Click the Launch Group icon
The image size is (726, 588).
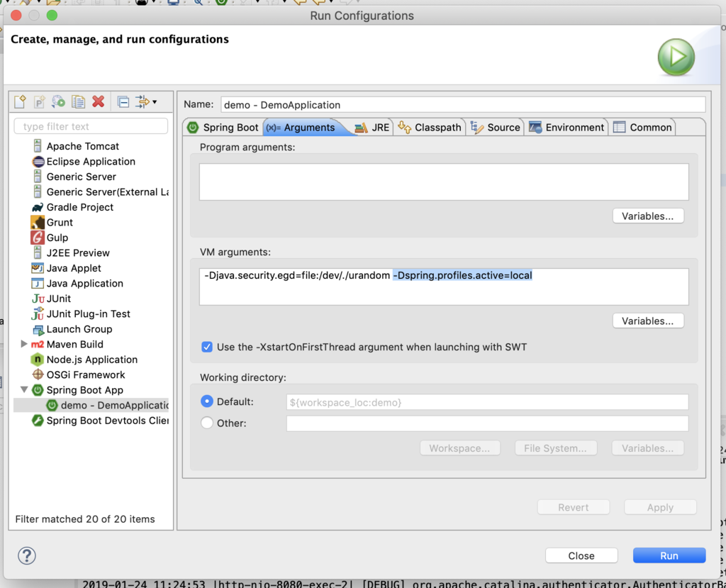[x=38, y=329]
